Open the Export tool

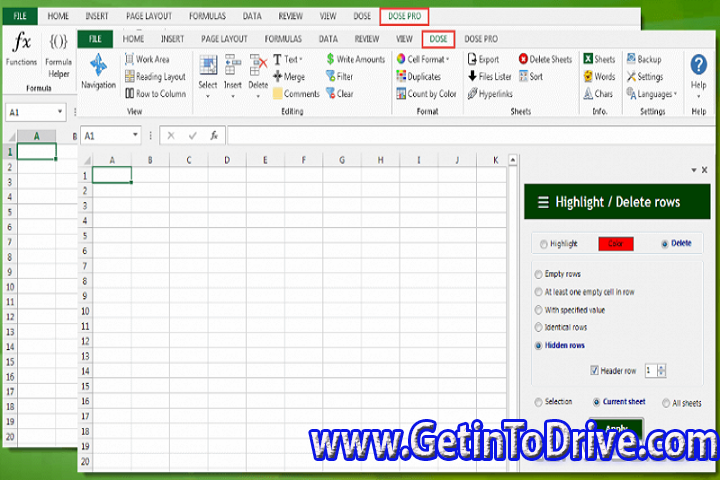coord(483,59)
